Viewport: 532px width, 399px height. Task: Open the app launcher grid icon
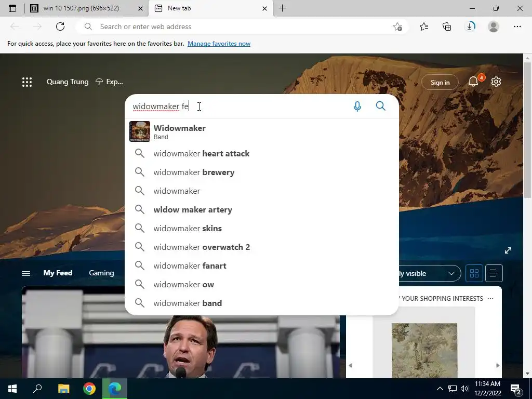pyautogui.click(x=27, y=82)
